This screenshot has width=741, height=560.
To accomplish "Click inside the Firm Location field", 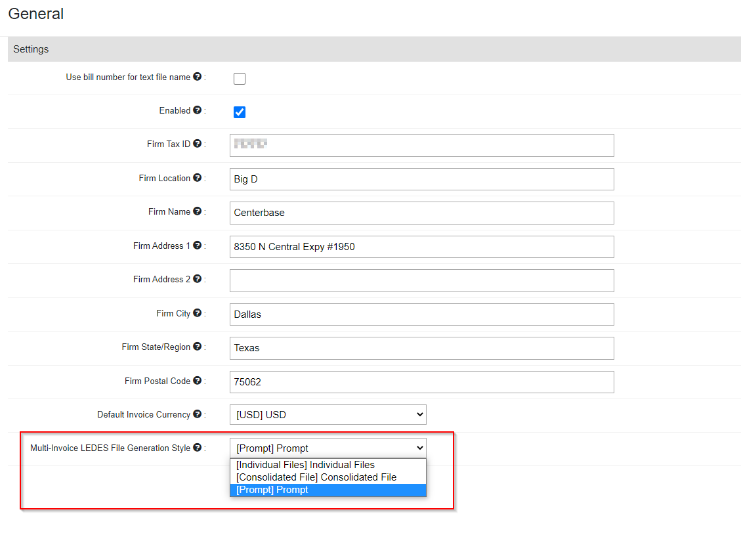I will point(421,179).
